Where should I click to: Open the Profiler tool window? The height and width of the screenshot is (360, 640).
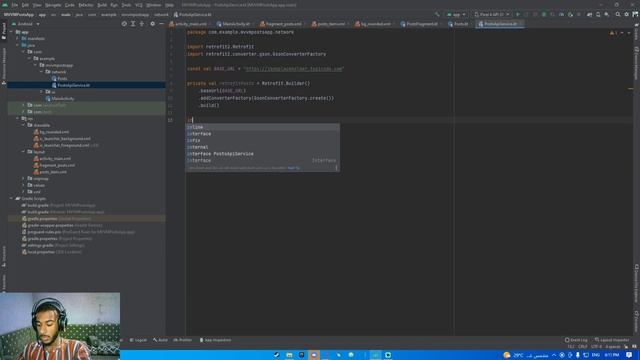182,340
